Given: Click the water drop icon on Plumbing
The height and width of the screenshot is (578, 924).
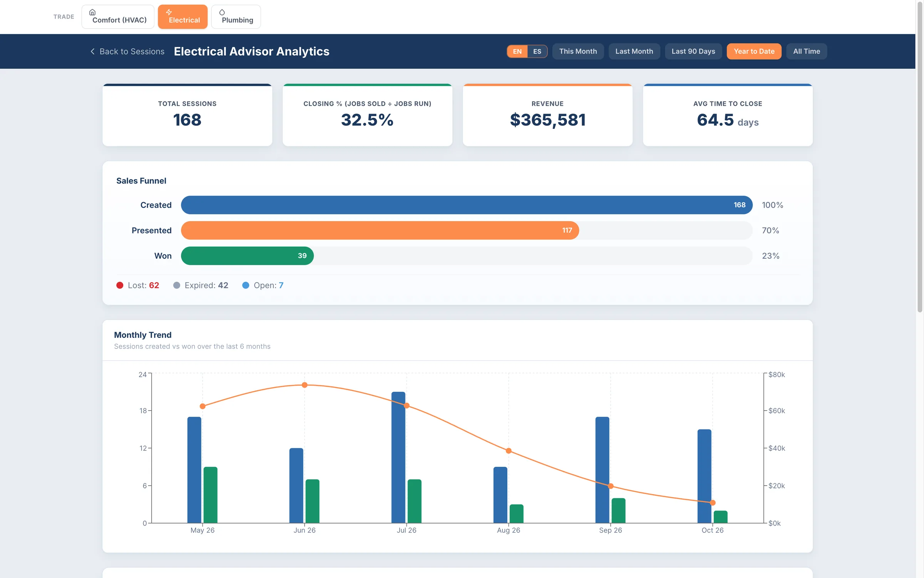Looking at the screenshot, I should pyautogui.click(x=222, y=12).
